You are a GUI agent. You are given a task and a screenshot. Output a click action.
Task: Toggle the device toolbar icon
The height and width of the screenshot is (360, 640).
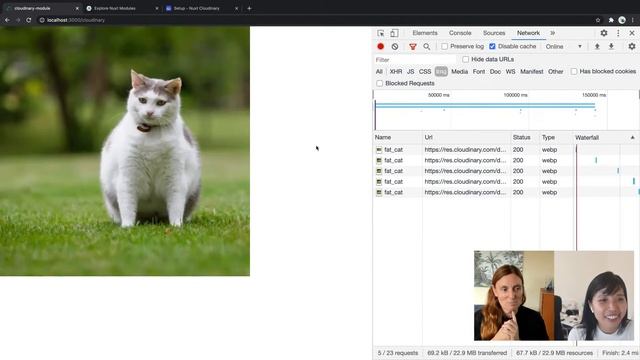tap(394, 33)
